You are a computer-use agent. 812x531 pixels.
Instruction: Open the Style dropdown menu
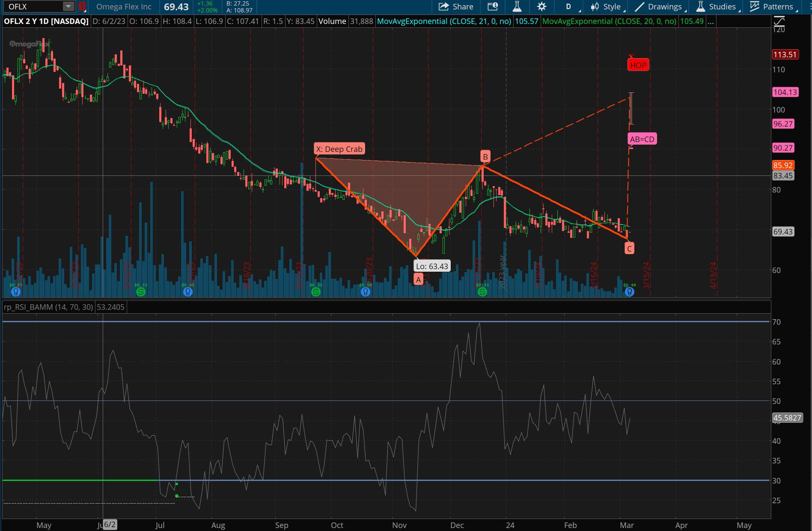pos(608,6)
